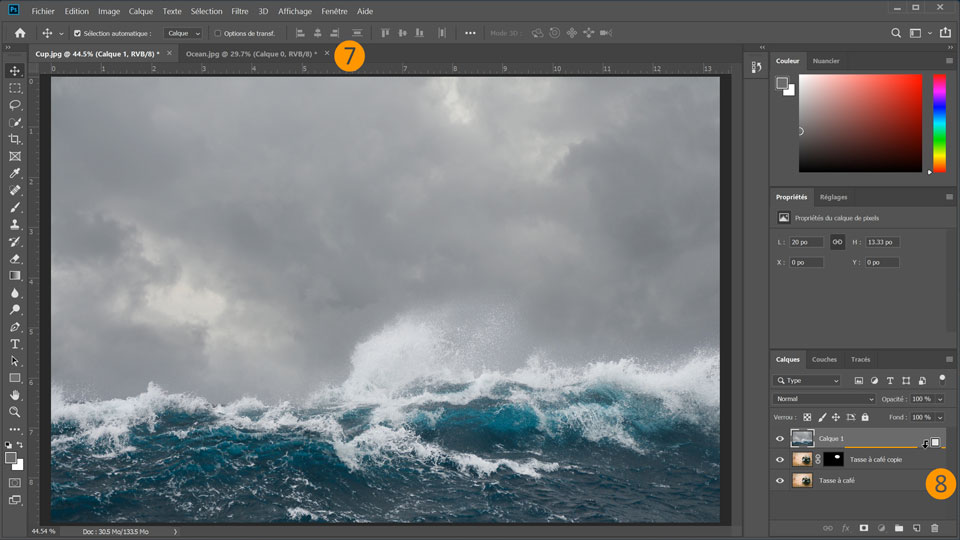Select the Gradient tool

tap(15, 276)
